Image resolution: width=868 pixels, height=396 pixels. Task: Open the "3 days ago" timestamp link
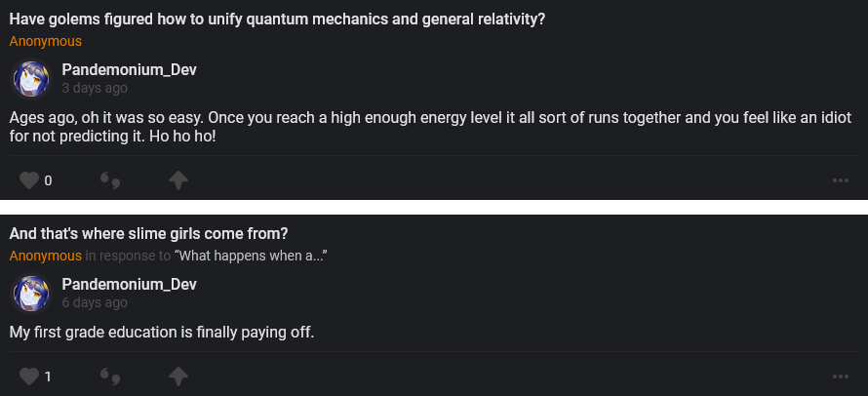94,88
